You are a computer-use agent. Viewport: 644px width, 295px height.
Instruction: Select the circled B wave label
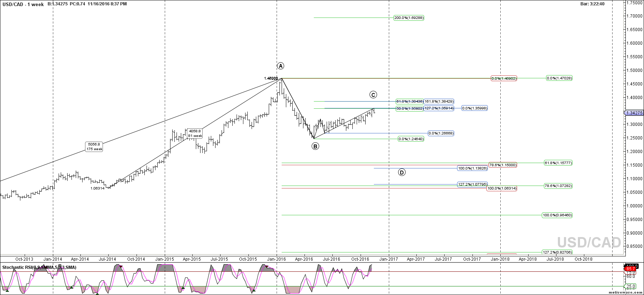pyautogui.click(x=315, y=146)
